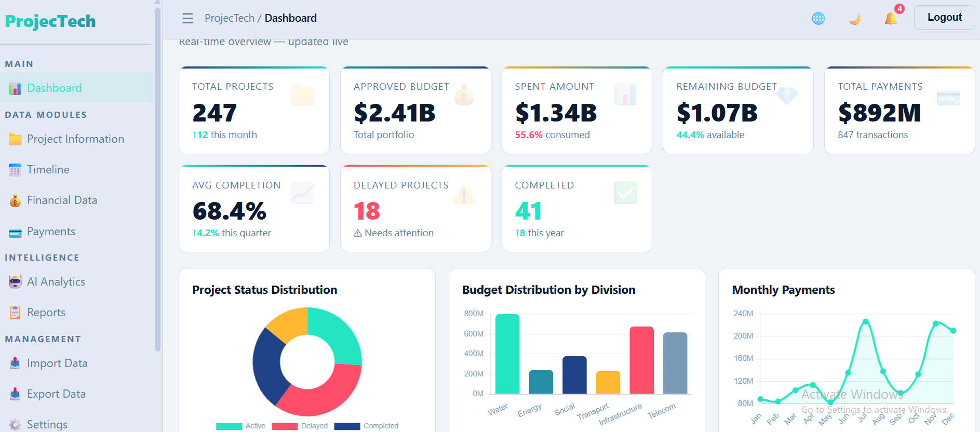Click the 18 delayed projects count
Image resolution: width=980 pixels, height=432 pixels.
pyautogui.click(x=367, y=211)
